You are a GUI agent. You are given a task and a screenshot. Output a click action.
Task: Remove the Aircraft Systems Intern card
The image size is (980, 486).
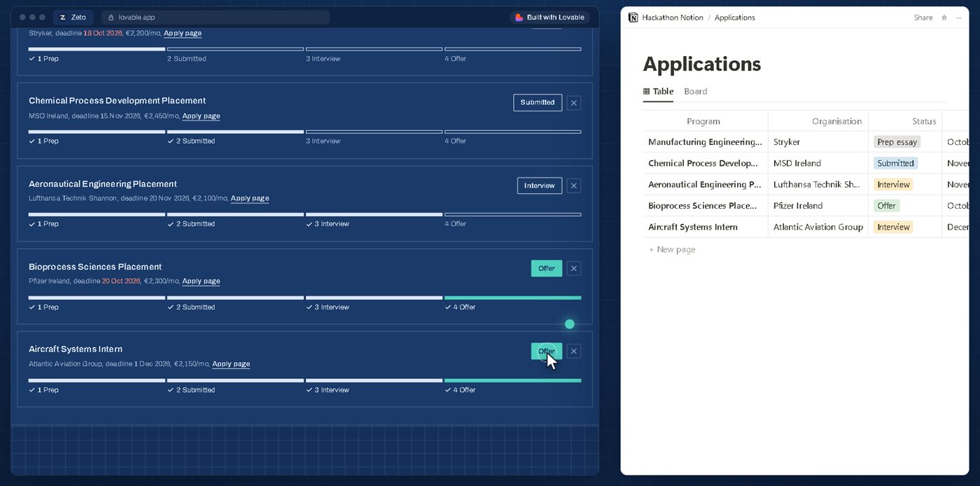point(574,352)
